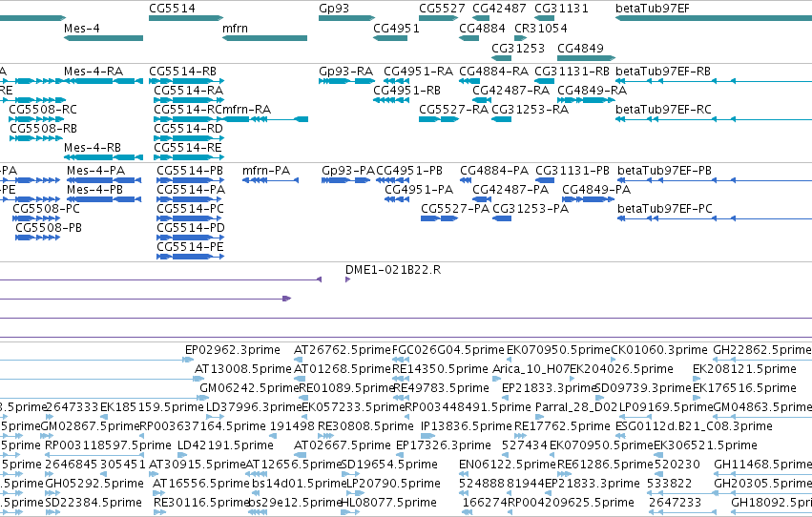812x517 pixels.
Task: Select EST HL08077.5prime
Action: pos(388,502)
